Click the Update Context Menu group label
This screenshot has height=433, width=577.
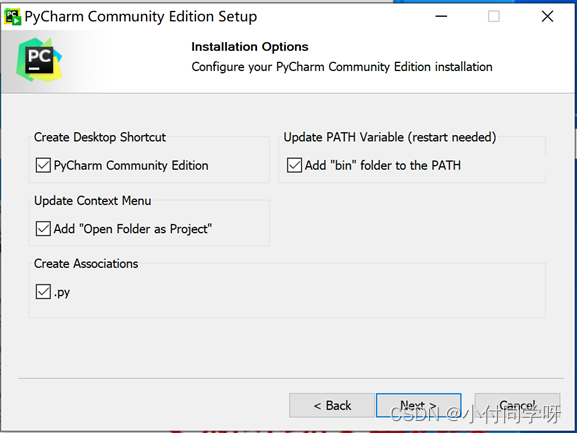92,201
